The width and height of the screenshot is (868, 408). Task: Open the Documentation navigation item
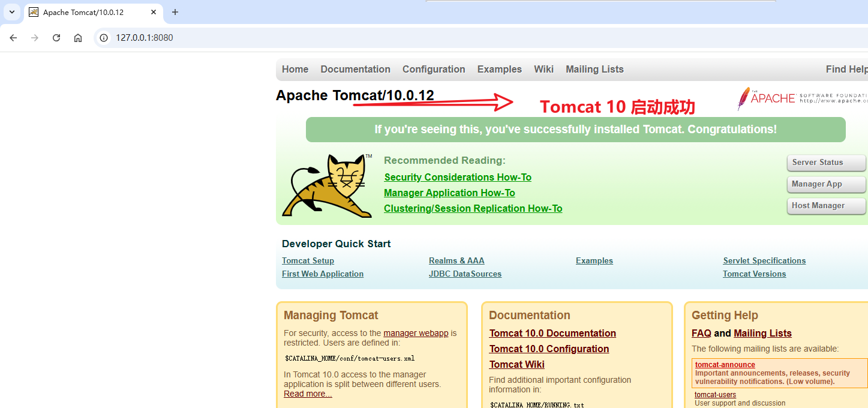point(355,69)
